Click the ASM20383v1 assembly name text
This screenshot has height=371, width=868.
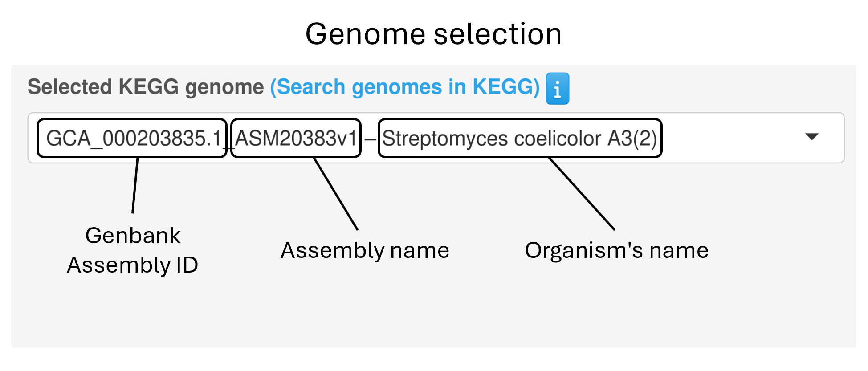click(x=296, y=139)
